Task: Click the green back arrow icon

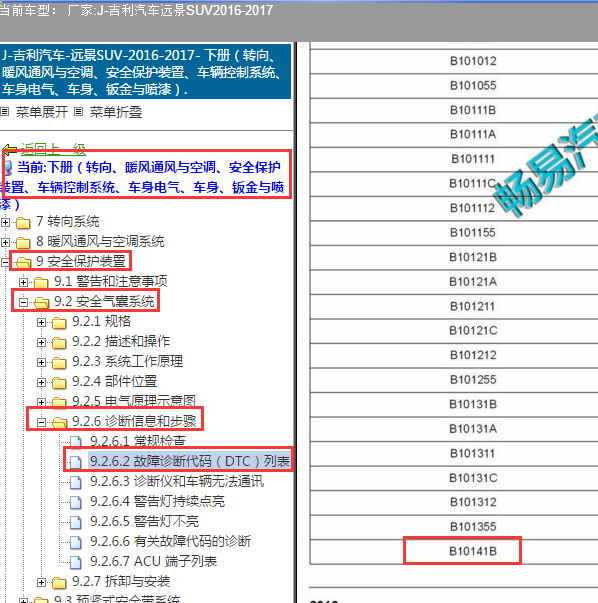Action: [10, 149]
